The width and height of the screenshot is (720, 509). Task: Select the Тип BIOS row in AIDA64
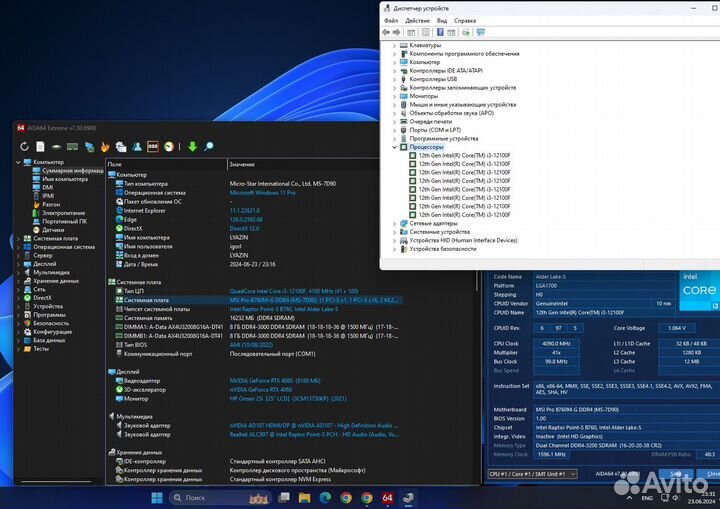135,345
